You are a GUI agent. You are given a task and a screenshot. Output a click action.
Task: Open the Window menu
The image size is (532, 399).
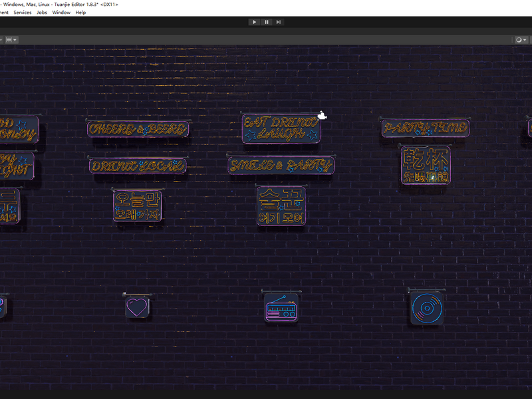coord(61,12)
